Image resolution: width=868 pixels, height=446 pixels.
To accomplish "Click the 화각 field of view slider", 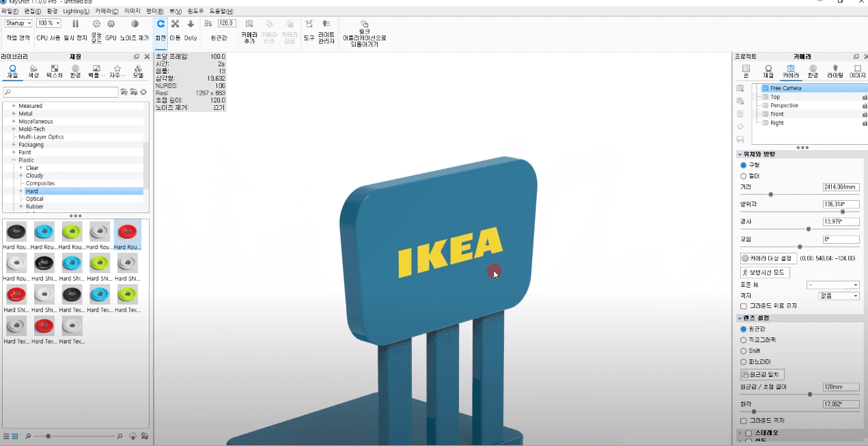I will 754,412.
